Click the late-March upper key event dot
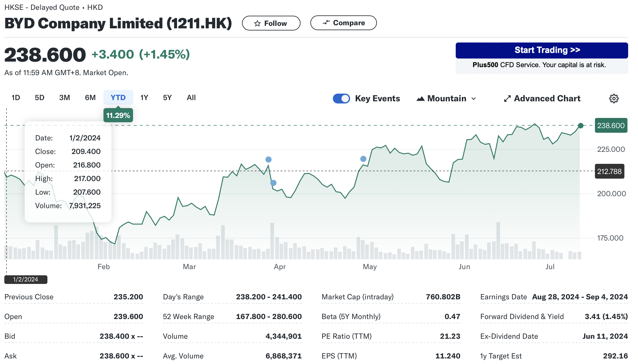Screen dimensions: 638x364 269,160
